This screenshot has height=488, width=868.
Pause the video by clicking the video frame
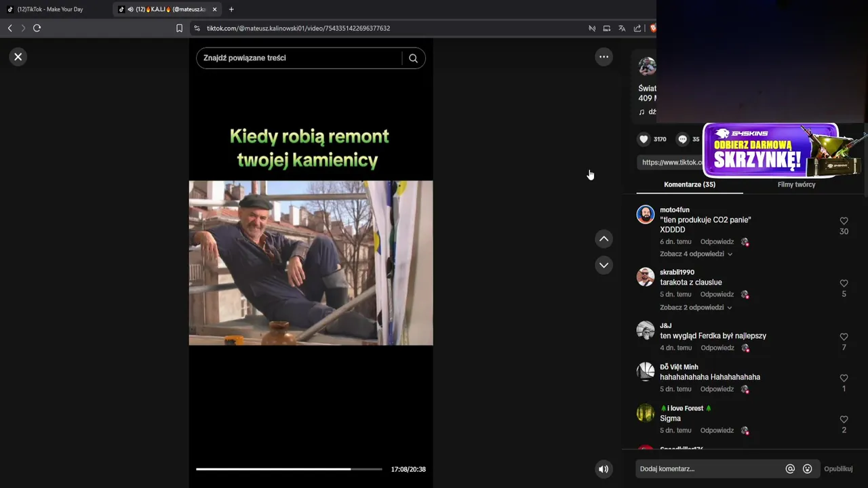pyautogui.click(x=311, y=263)
